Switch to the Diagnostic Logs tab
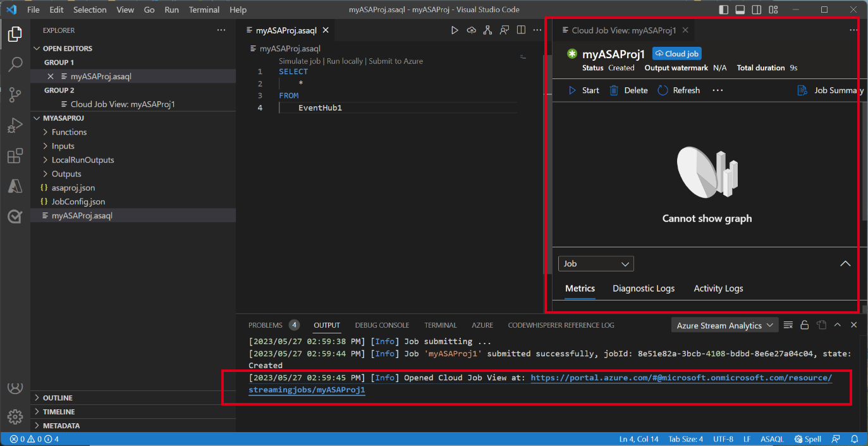 [643, 288]
